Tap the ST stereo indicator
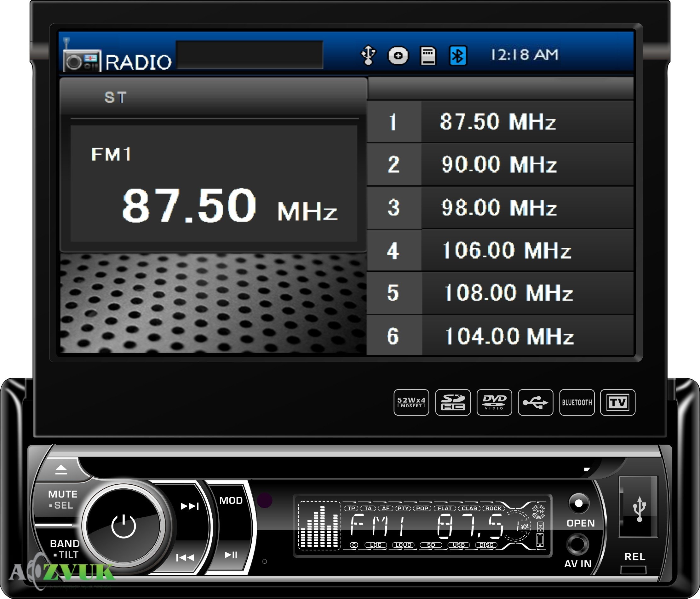The height and width of the screenshot is (599, 700). pos(116,98)
